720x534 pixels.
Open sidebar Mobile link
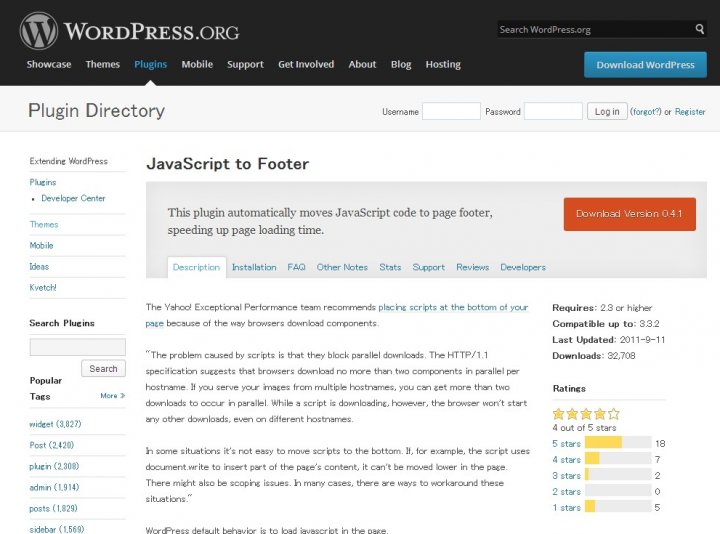[x=41, y=246]
